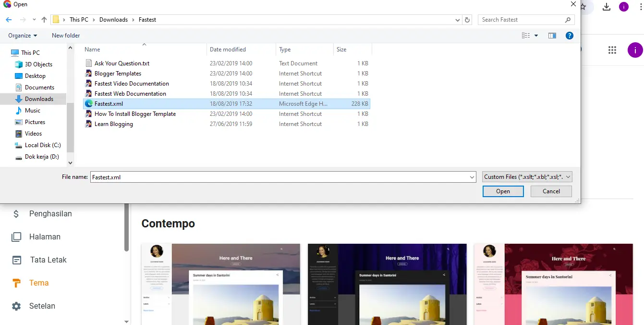The height and width of the screenshot is (325, 644).
Task: Refresh the Fastest folder view
Action: click(467, 20)
